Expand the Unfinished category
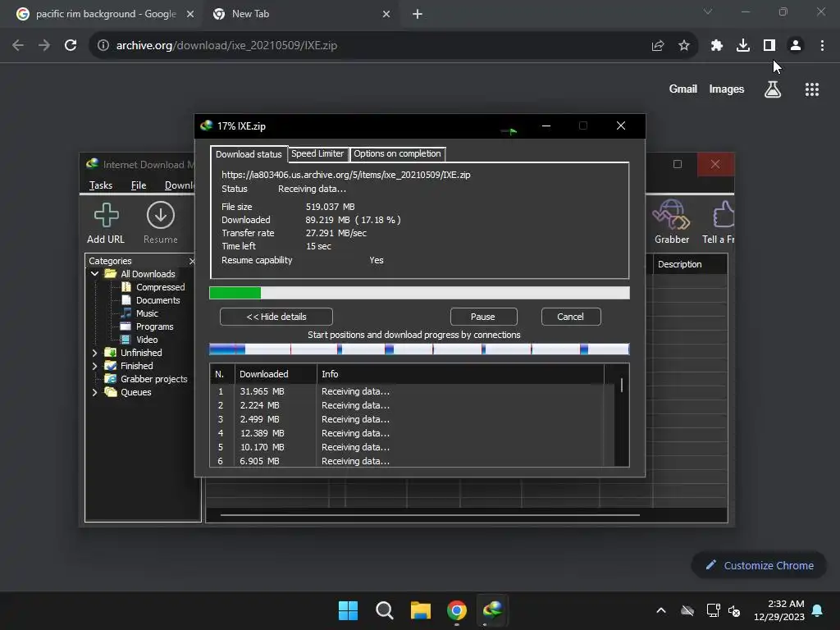This screenshot has width=840, height=630. click(95, 353)
